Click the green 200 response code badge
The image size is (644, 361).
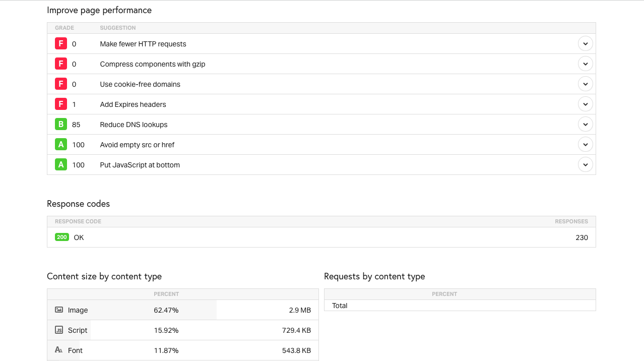click(62, 237)
